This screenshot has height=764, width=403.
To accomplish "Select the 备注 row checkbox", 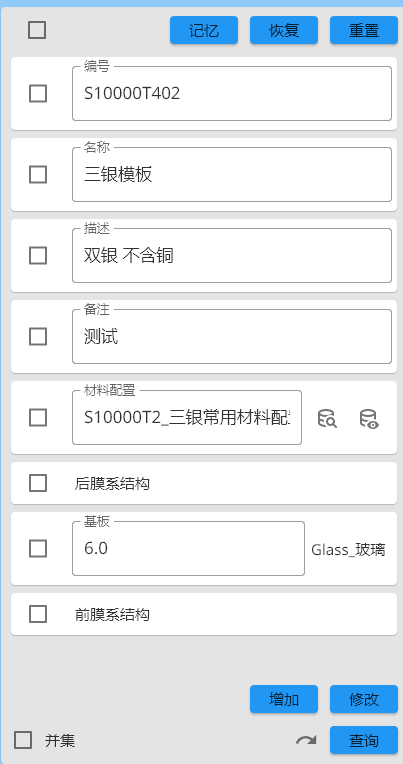I will point(38,336).
